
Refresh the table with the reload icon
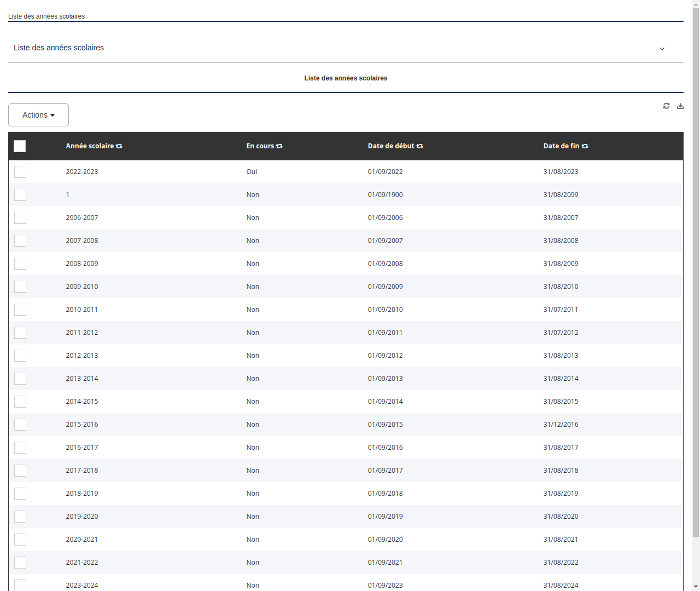tap(666, 106)
